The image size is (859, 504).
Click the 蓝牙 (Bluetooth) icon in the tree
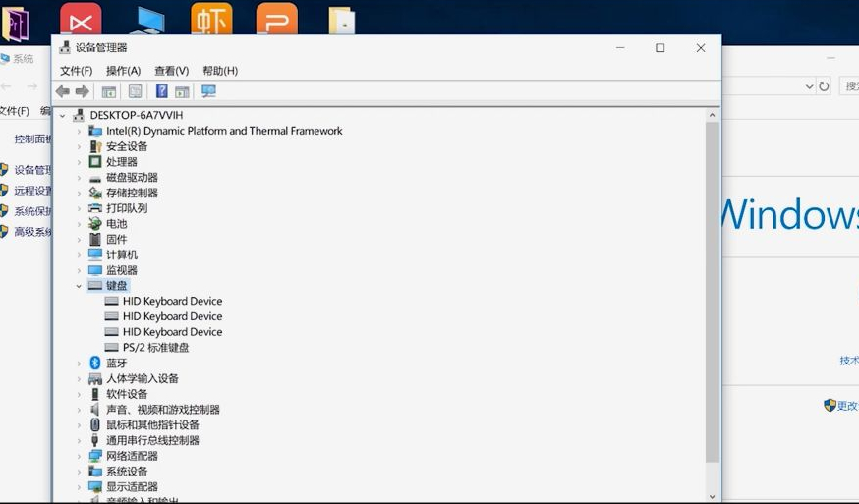click(x=95, y=364)
